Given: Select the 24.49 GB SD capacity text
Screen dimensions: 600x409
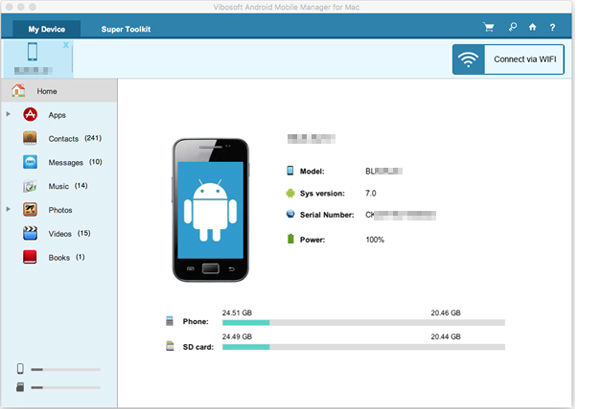Looking at the screenshot, I should point(237,337).
